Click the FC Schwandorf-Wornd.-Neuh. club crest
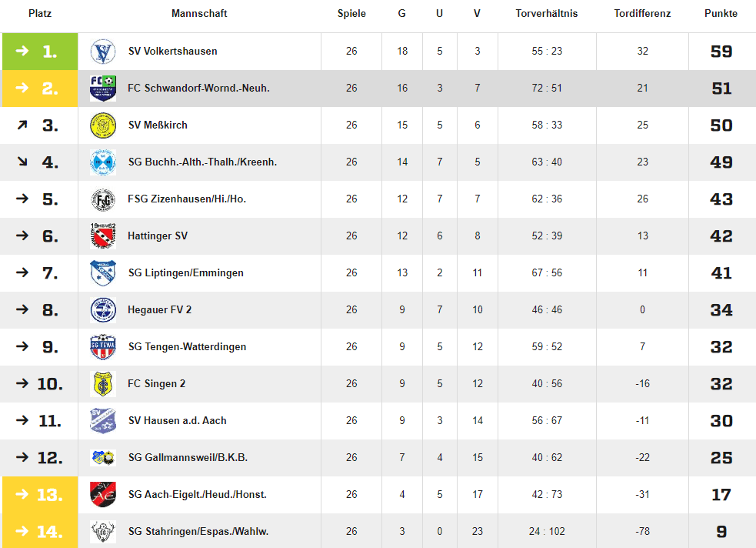This screenshot has height=548, width=756. click(103, 89)
